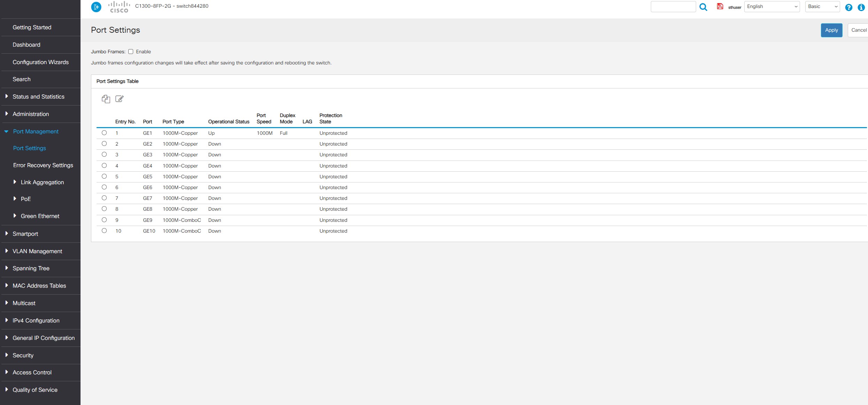Expand the Link Aggregation submenu
Image resolution: width=868 pixels, height=405 pixels.
42,182
